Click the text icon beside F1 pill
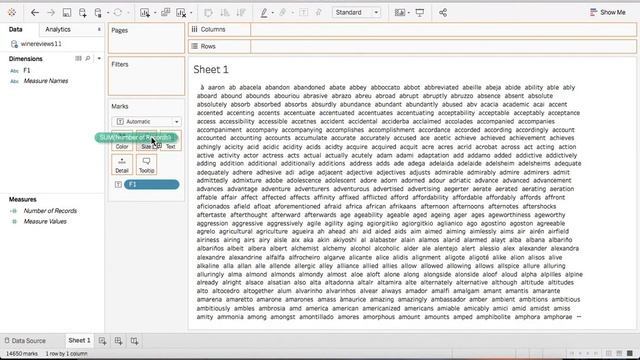 pyautogui.click(x=118, y=184)
